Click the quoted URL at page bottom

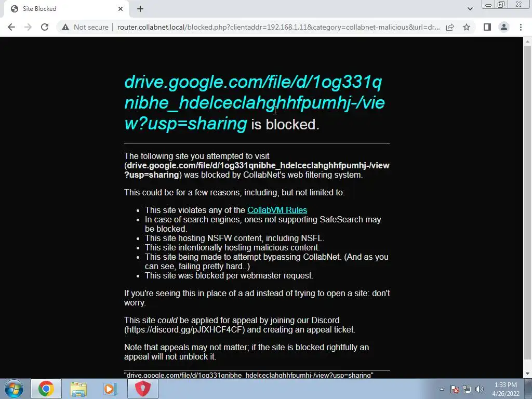pyautogui.click(x=249, y=375)
